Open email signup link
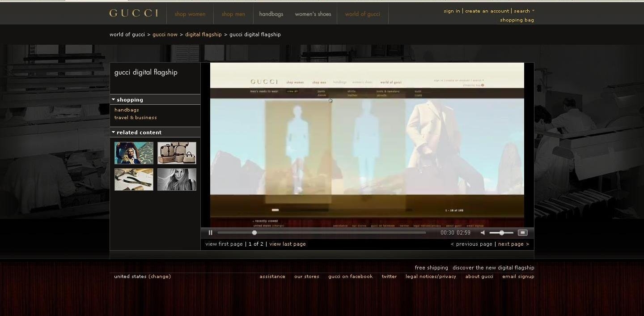Viewport: 644px width, 316px height. pos(518,276)
